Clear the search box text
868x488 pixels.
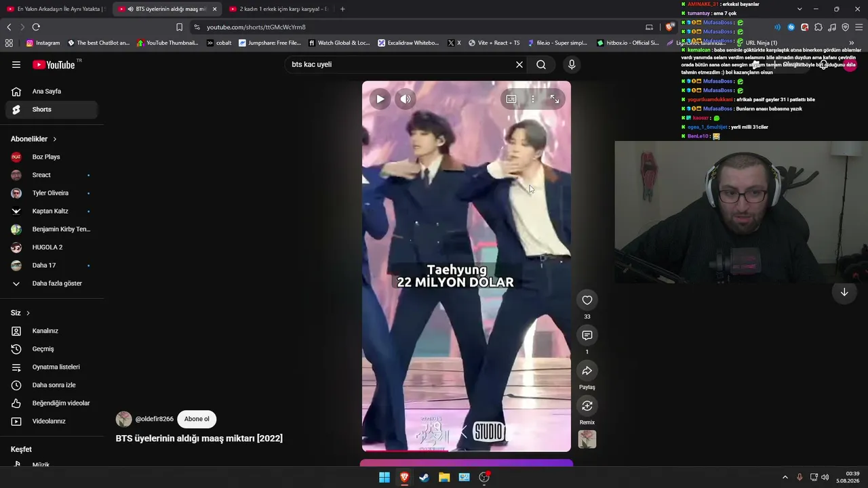click(x=519, y=64)
